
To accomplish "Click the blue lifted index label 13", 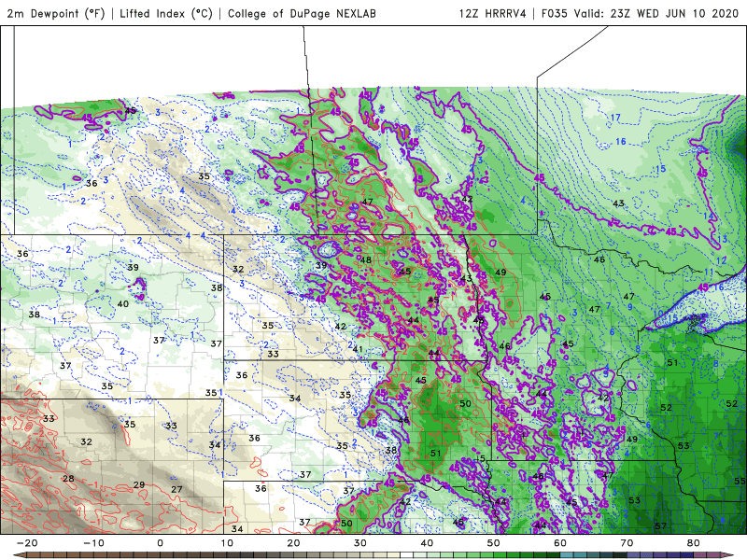I will tap(722, 239).
